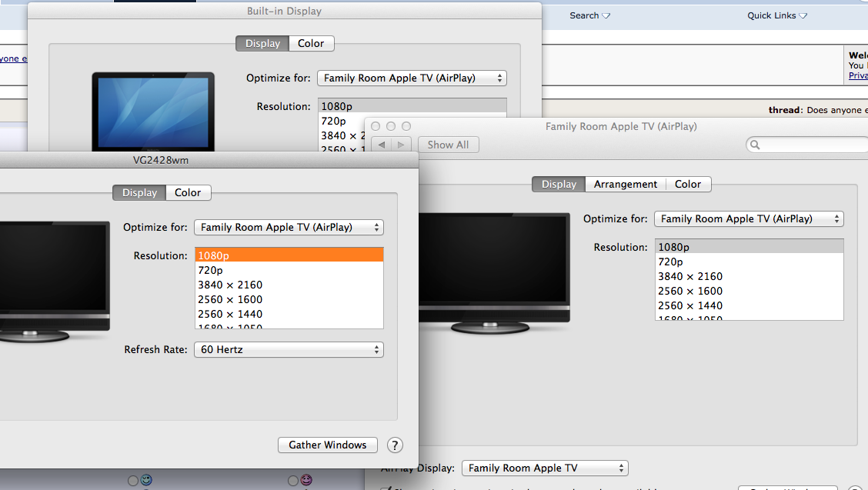Click the Show All button
868x490 pixels.
[x=449, y=145]
